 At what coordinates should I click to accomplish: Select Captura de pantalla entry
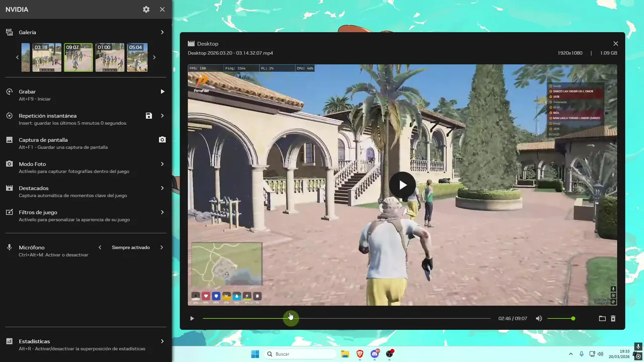[x=86, y=143]
